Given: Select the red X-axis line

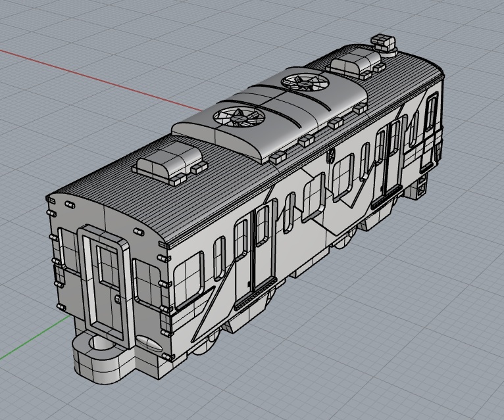Looking at the screenshot, I should pyautogui.click(x=101, y=81).
